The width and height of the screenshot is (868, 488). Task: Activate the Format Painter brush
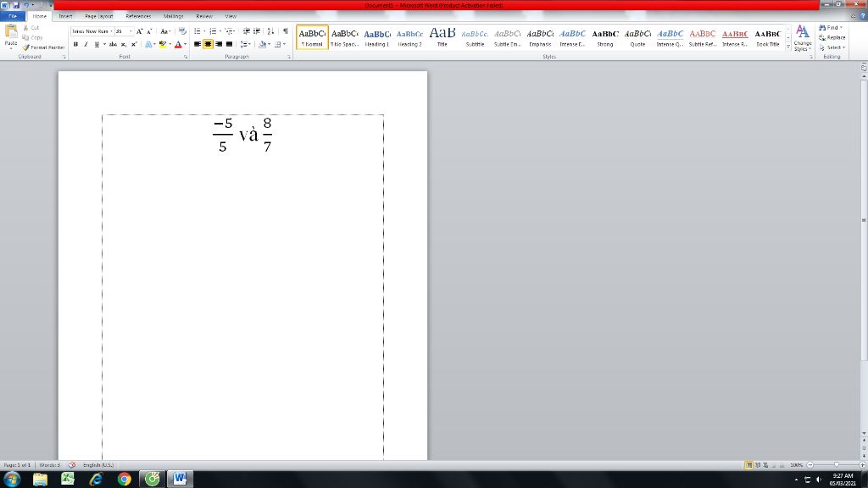tap(44, 47)
